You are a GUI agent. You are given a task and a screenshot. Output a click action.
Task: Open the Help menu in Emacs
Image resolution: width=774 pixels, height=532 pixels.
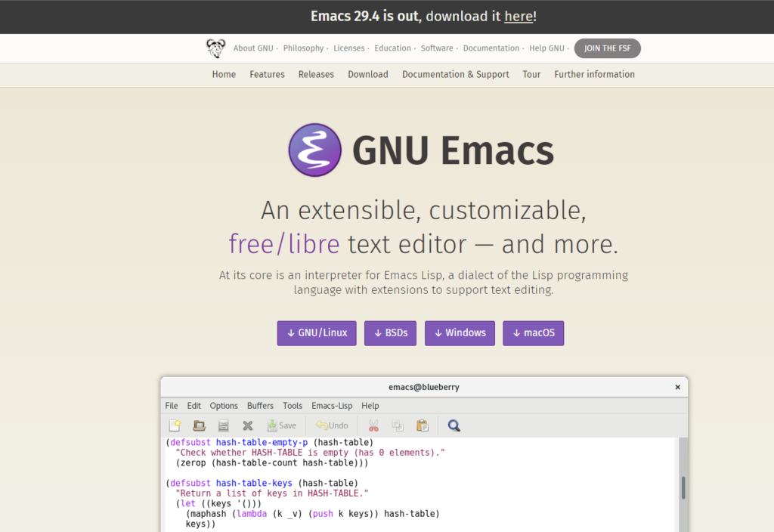370,406
